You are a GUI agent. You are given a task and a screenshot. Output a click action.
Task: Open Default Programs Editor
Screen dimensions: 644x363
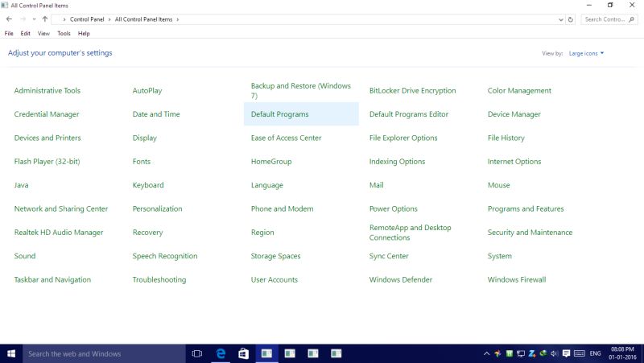[409, 114]
